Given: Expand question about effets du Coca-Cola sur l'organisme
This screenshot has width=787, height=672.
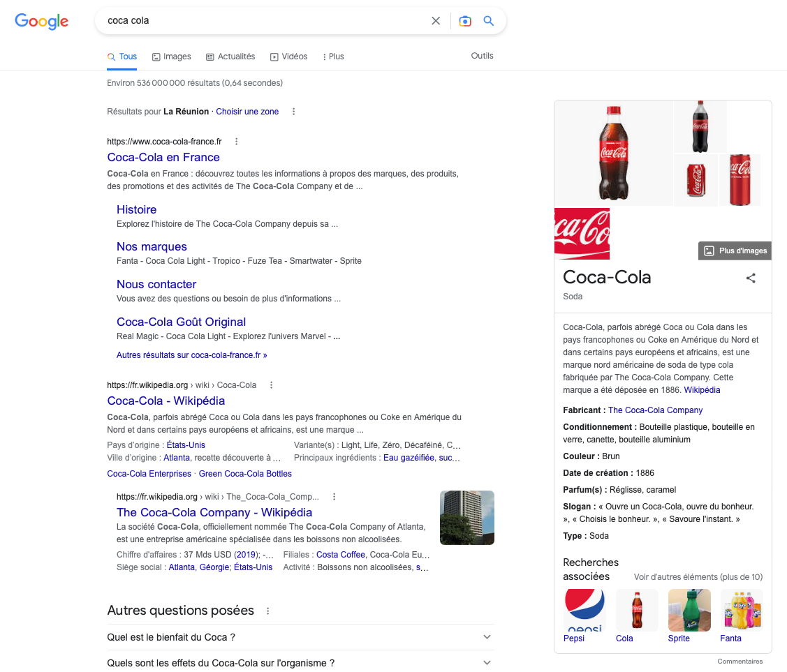Looking at the screenshot, I should [x=300, y=662].
